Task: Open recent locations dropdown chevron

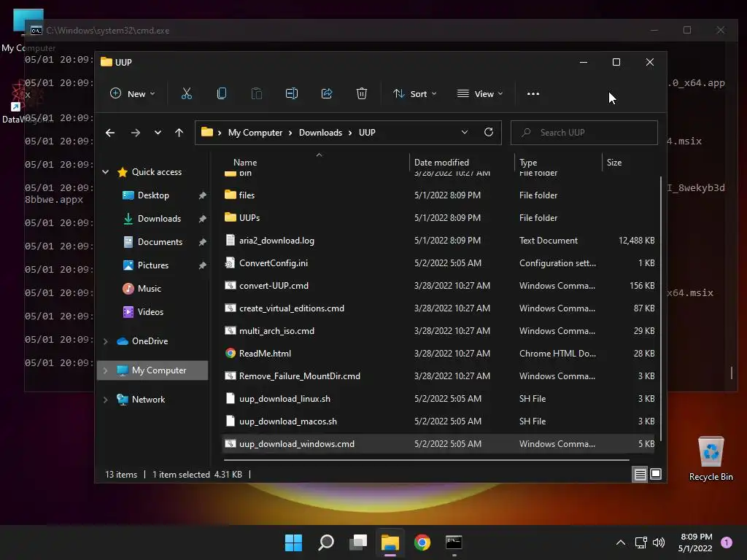Action: coord(158,133)
